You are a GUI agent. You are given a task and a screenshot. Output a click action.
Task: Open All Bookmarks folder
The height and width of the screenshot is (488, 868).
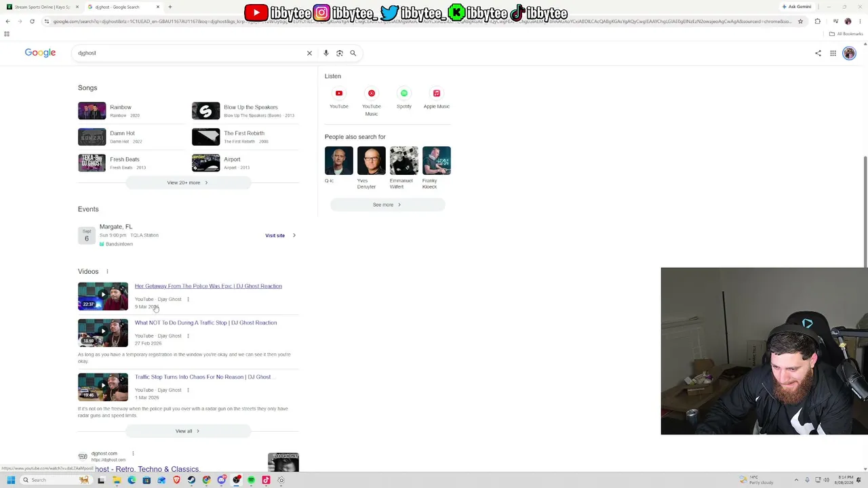pos(846,34)
